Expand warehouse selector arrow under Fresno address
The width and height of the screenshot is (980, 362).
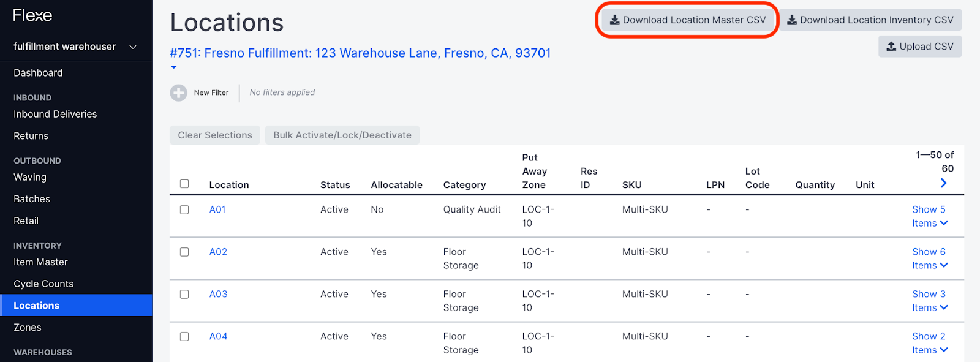tap(174, 67)
